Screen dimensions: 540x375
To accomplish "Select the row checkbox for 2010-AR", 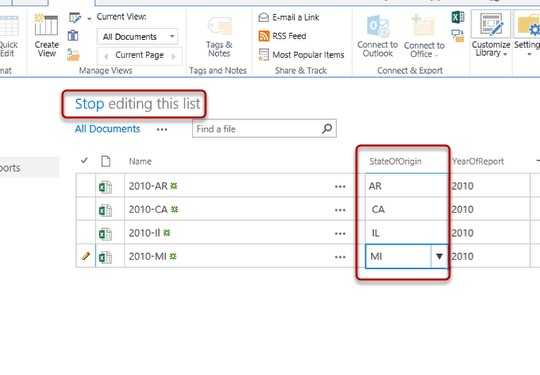I will coord(86,186).
